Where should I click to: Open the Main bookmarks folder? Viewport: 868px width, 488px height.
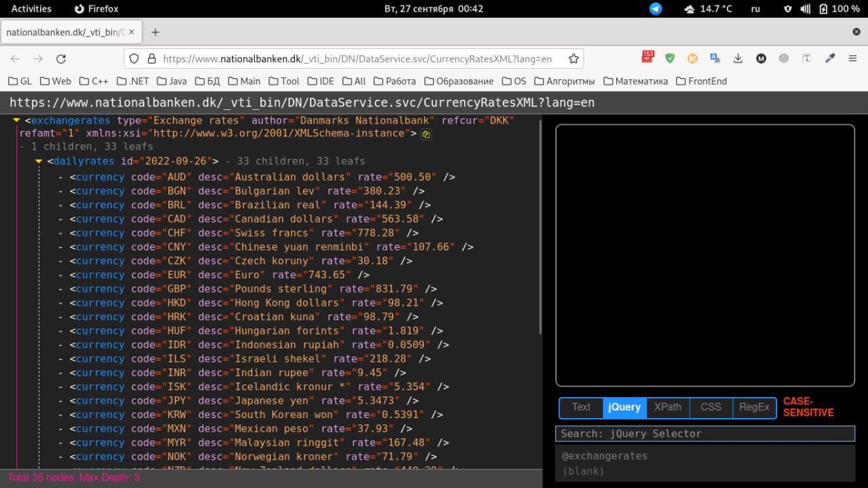[244, 81]
